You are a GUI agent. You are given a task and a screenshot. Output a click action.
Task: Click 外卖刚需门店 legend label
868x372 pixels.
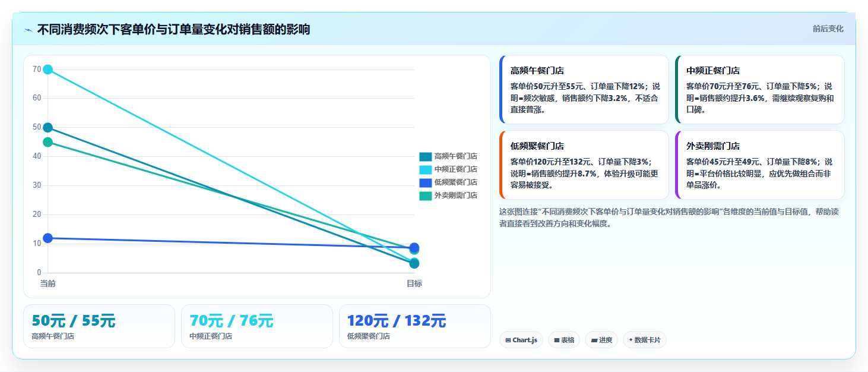pyautogui.click(x=456, y=196)
